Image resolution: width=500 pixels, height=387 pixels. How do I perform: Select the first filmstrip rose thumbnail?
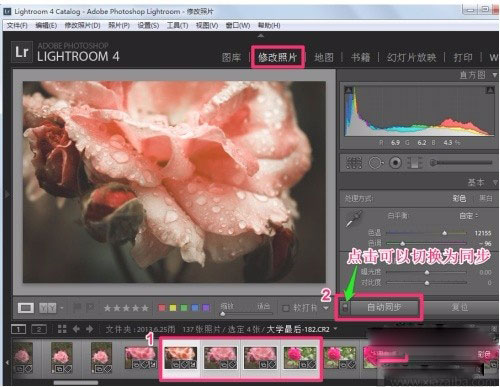(23, 358)
